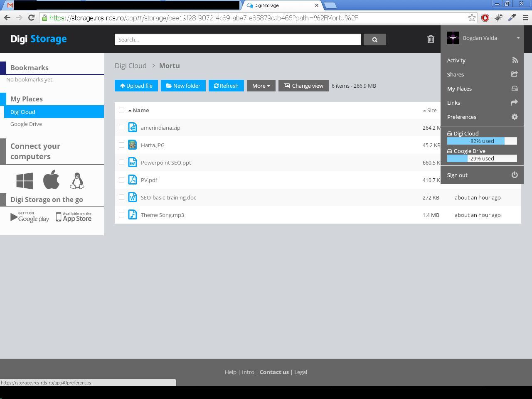Image resolution: width=532 pixels, height=399 pixels.
Task: Open the file named Theme Song.mp3
Action: pos(163,215)
